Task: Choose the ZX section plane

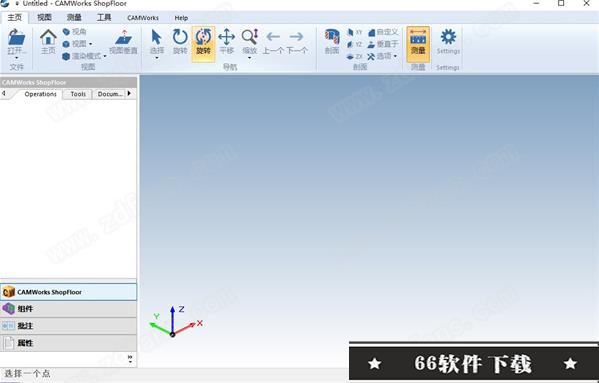Action: (x=355, y=57)
